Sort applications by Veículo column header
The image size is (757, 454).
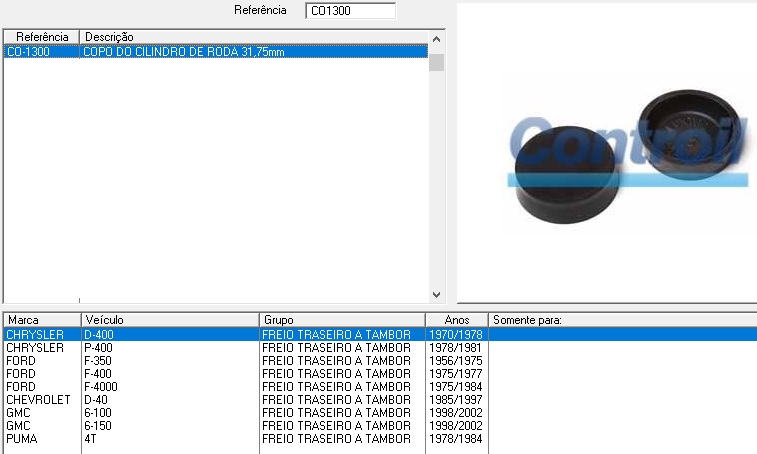(x=170, y=320)
